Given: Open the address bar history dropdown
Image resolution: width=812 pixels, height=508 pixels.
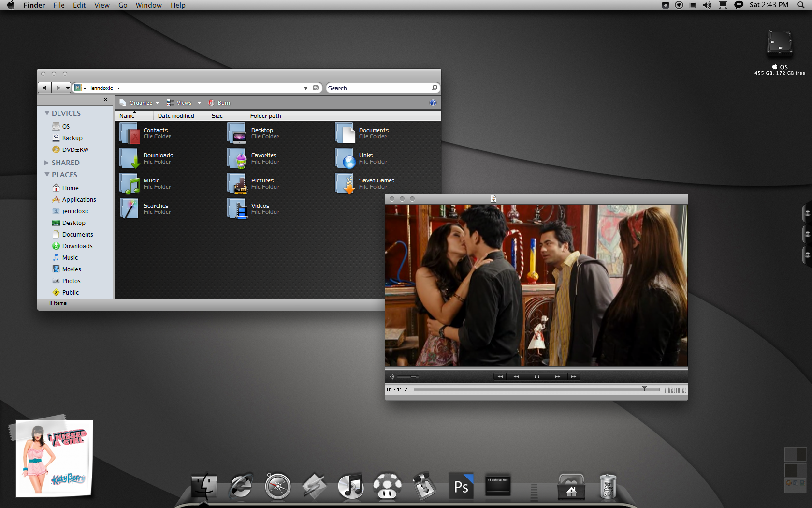Looking at the screenshot, I should [305, 88].
